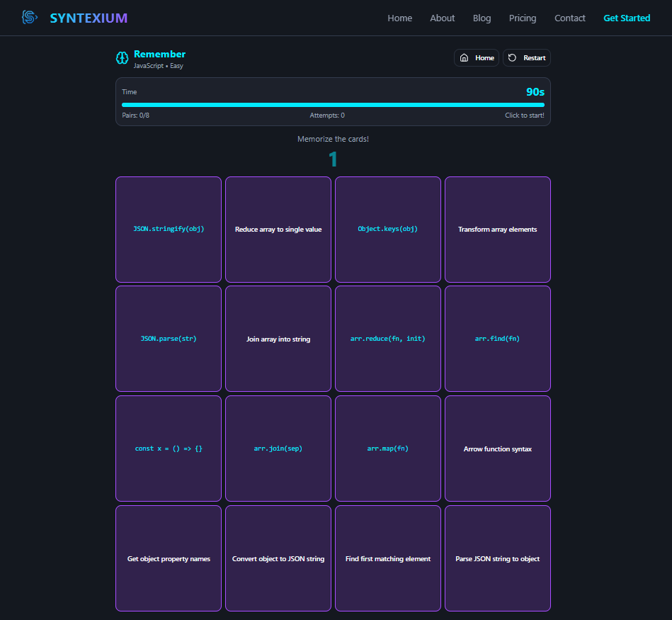Viewport: 672px width, 620px height.
Task: Click the countdown number 1
Action: pyautogui.click(x=333, y=159)
